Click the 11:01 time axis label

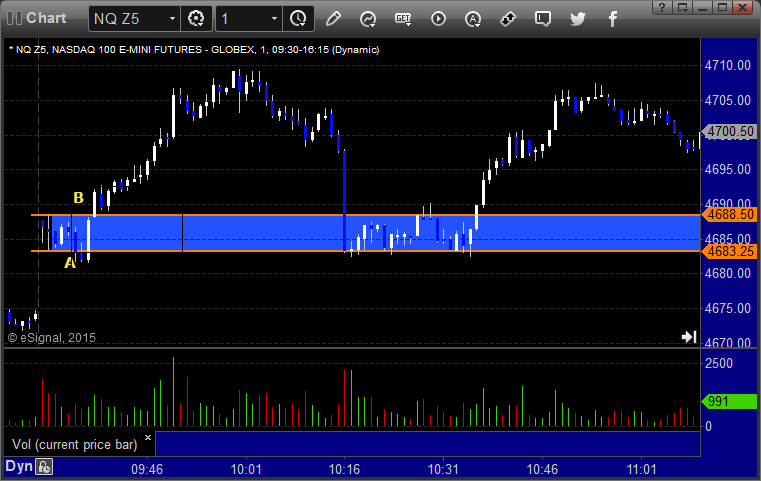(641, 469)
